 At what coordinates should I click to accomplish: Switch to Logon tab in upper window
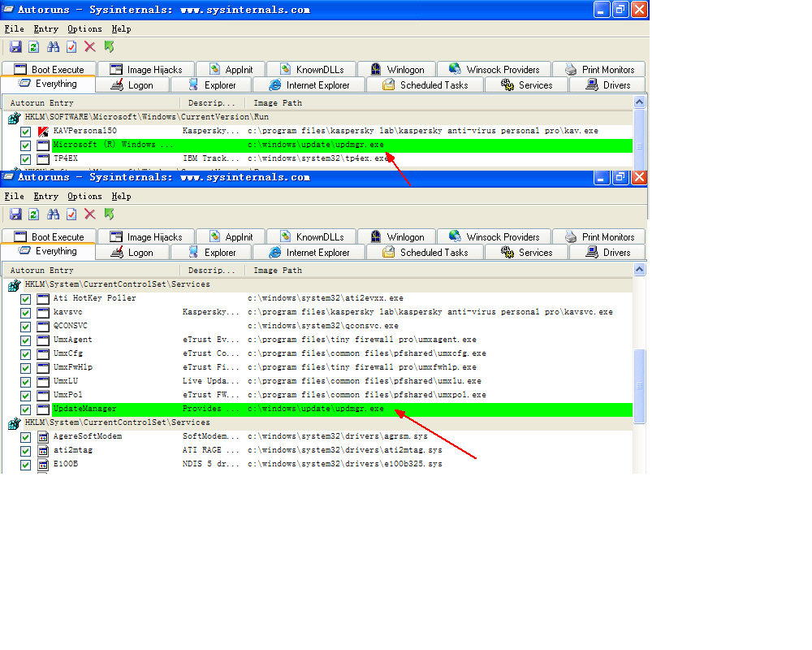pyautogui.click(x=133, y=85)
